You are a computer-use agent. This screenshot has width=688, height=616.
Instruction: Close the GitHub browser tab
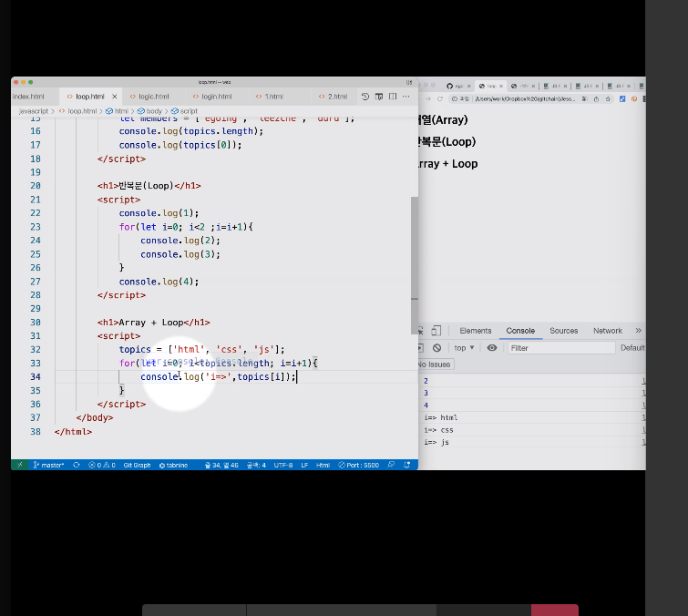468,86
